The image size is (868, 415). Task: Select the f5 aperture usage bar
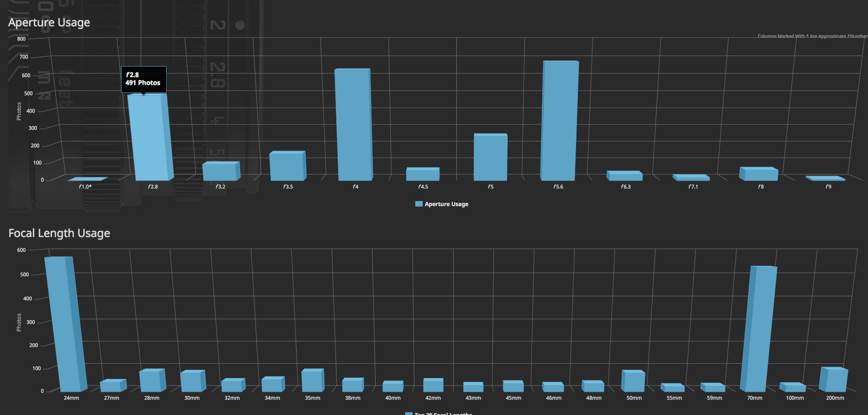[490, 157]
